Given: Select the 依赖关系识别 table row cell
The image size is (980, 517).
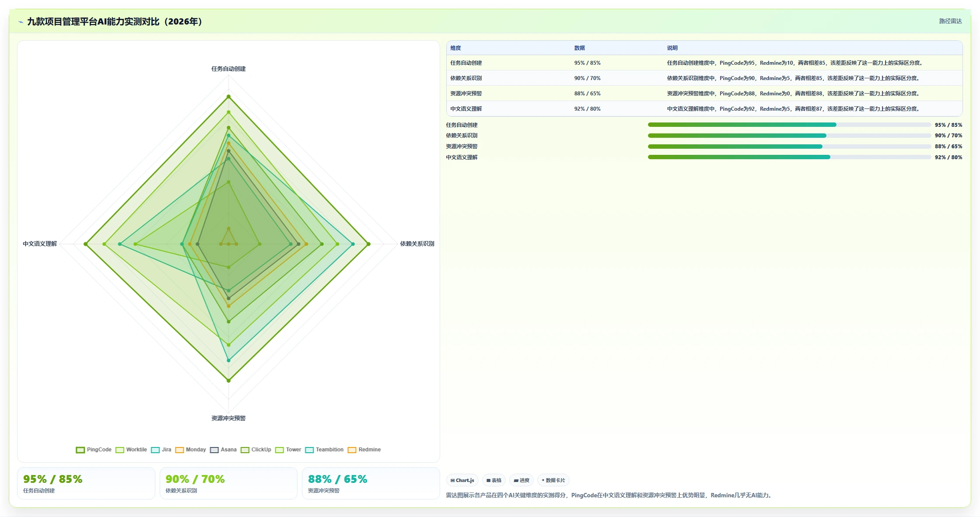Looking at the screenshot, I should (466, 78).
